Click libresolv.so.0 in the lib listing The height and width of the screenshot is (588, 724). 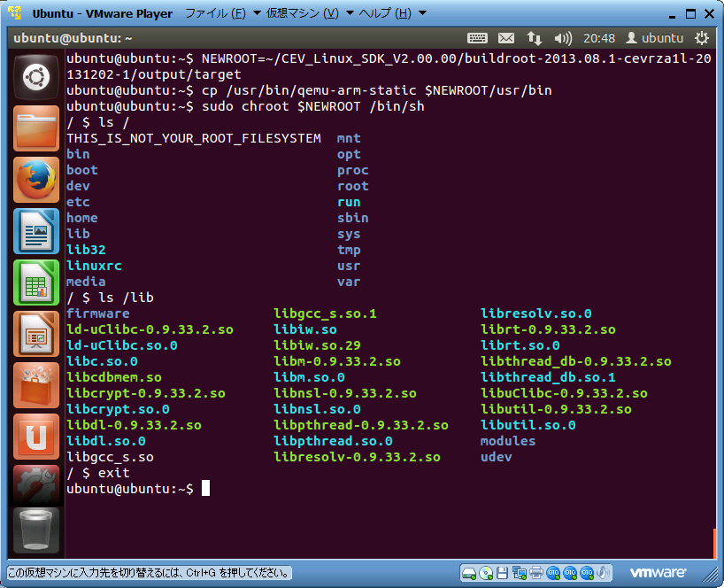(536, 313)
